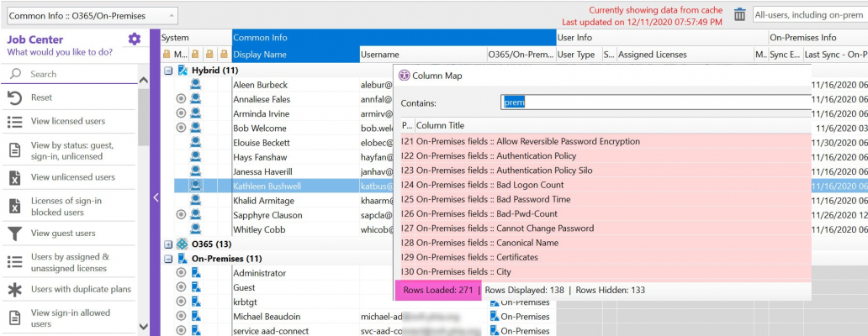The height and width of the screenshot is (336, 868).
Task: Click the Licenses of sign-in blocked users icon
Action: pyautogui.click(x=15, y=206)
